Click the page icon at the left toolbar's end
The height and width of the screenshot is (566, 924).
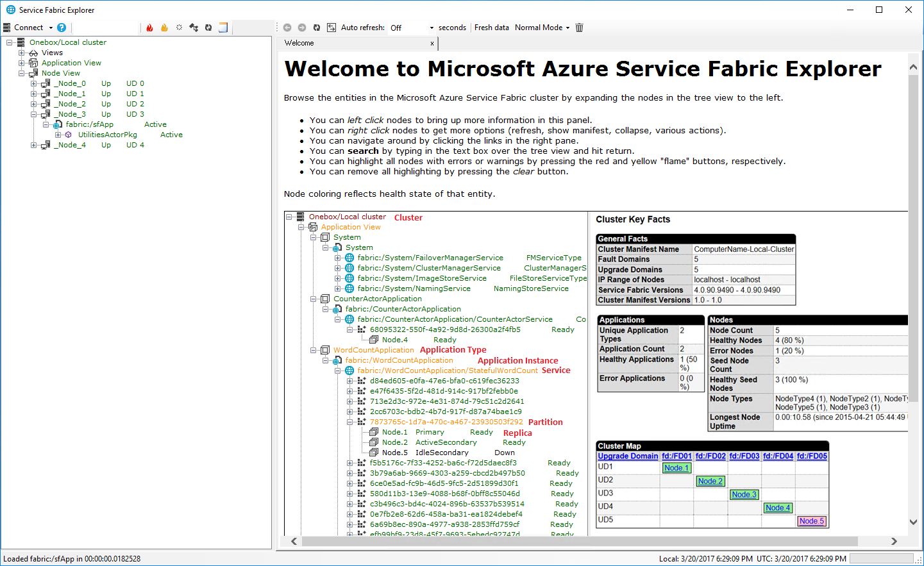223,28
